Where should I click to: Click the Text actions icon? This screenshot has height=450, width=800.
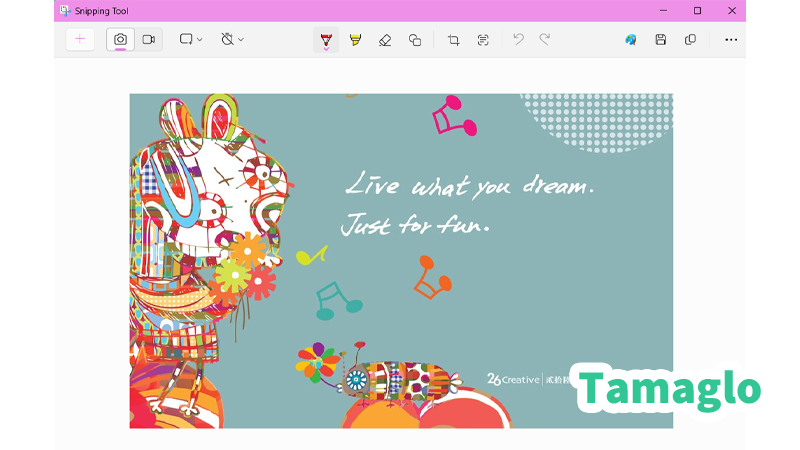pos(483,40)
